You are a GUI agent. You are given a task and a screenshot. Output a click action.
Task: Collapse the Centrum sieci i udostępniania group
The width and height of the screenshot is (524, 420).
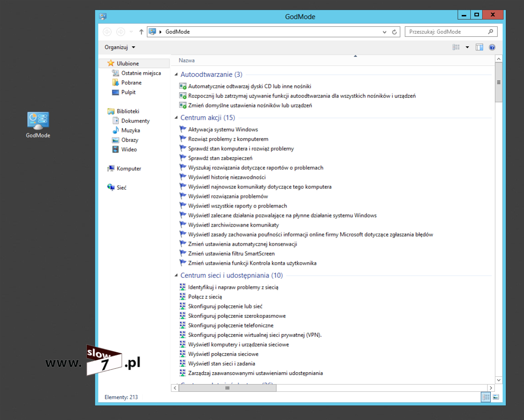[x=176, y=276]
